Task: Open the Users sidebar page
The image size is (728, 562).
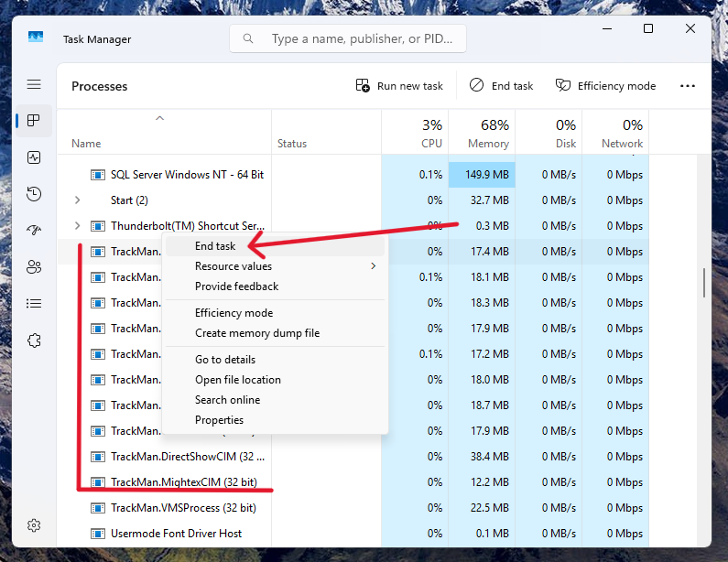Action: (x=34, y=267)
